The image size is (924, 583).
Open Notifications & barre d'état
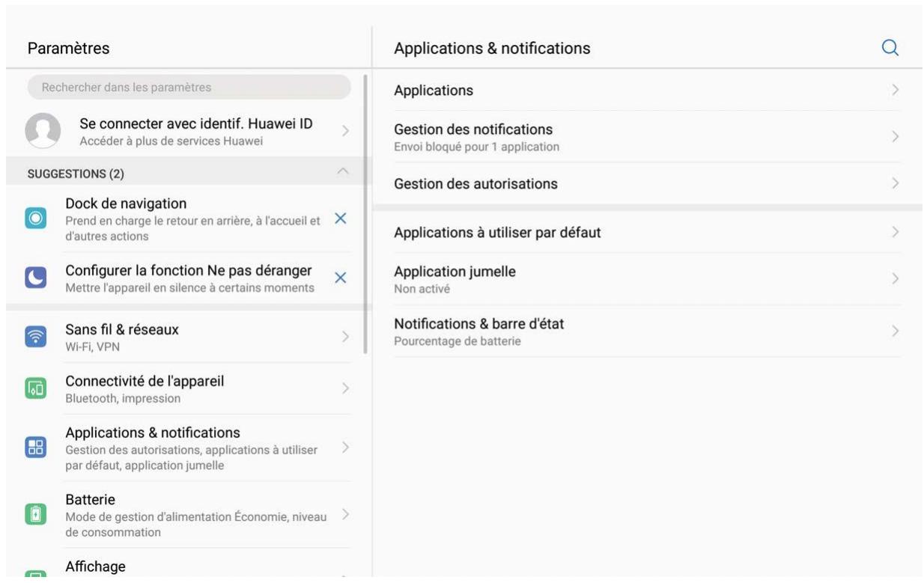coord(644,329)
